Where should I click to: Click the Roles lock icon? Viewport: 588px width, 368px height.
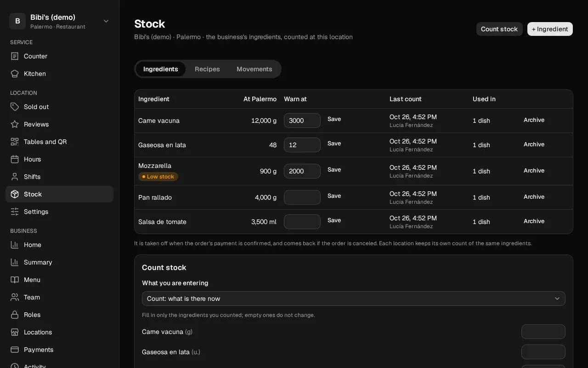pyautogui.click(x=15, y=315)
